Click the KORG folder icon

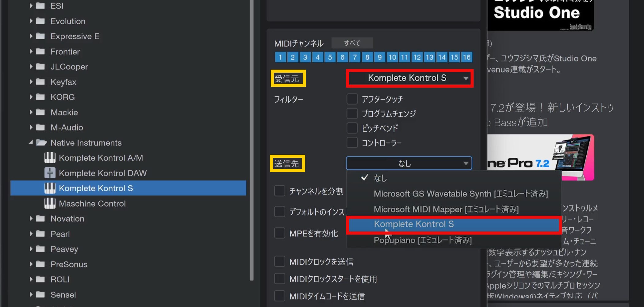tap(40, 97)
